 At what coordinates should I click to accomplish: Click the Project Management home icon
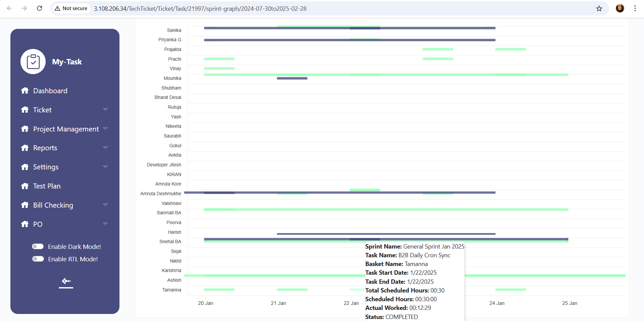point(25,129)
